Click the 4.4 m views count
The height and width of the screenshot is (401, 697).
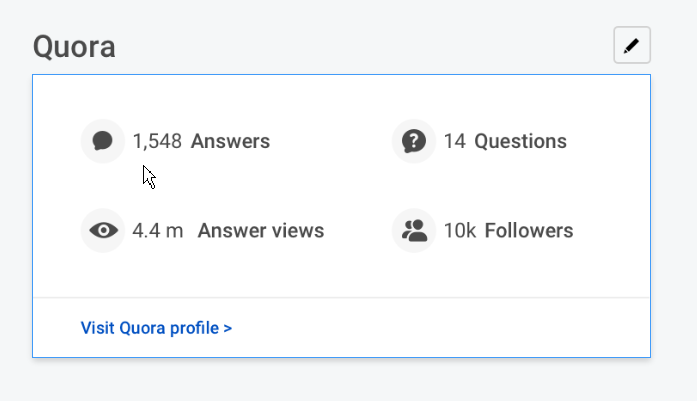click(158, 231)
